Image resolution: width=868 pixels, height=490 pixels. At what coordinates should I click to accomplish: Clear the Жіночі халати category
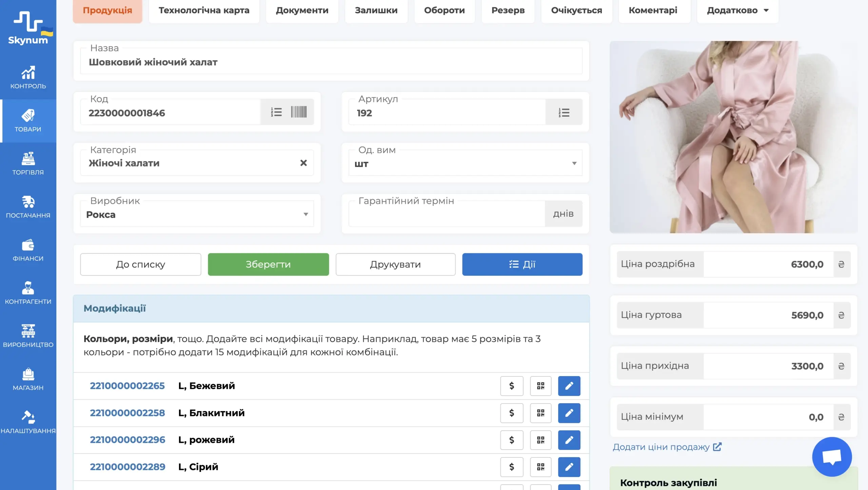pos(303,163)
